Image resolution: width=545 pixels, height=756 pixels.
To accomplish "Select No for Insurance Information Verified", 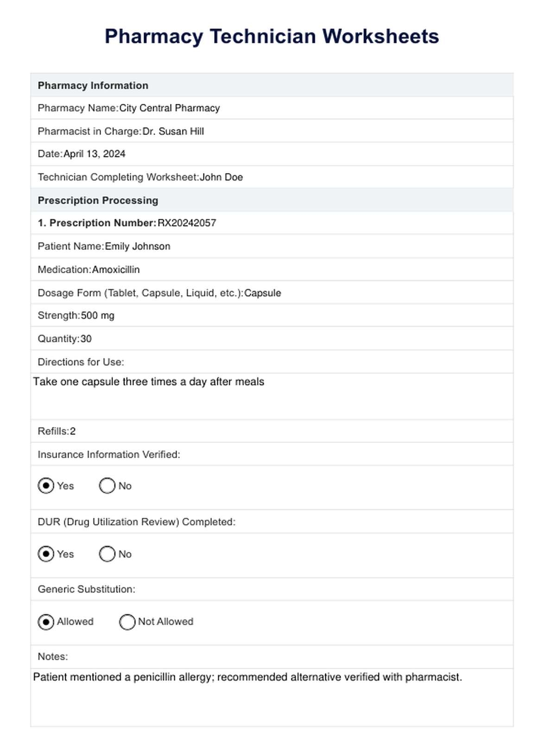I will click(x=107, y=486).
